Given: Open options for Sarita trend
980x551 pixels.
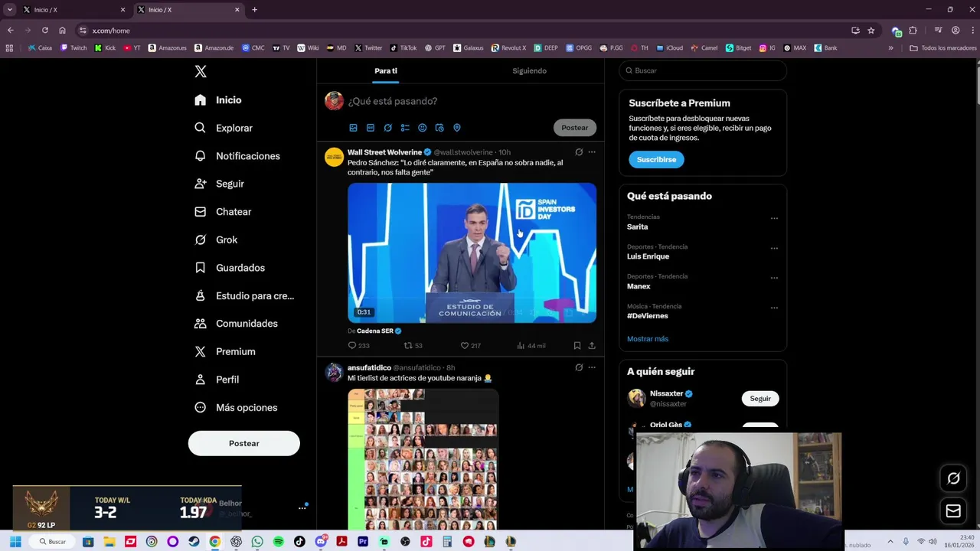Looking at the screenshot, I should (x=774, y=218).
